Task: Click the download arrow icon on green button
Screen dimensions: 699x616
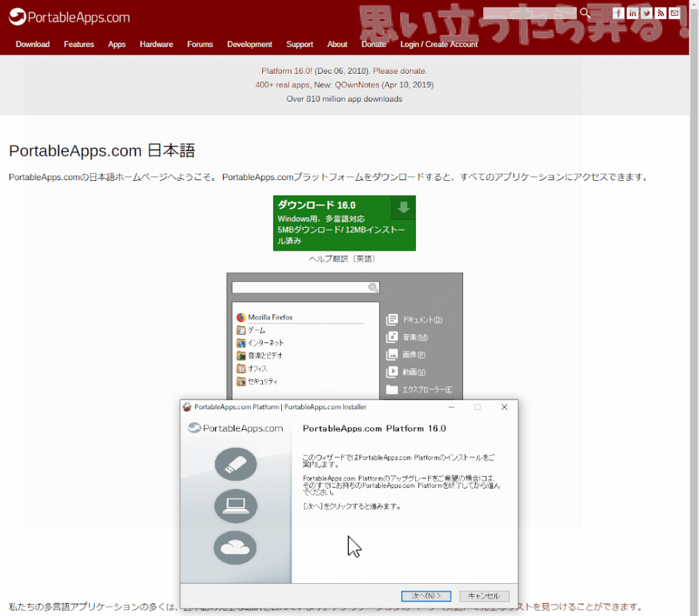Action: tap(403, 207)
